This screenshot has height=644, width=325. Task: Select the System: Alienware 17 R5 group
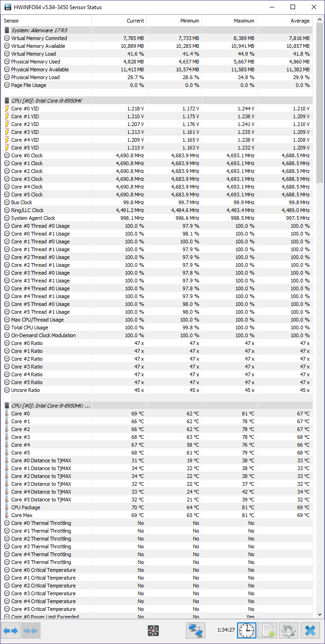click(x=39, y=30)
